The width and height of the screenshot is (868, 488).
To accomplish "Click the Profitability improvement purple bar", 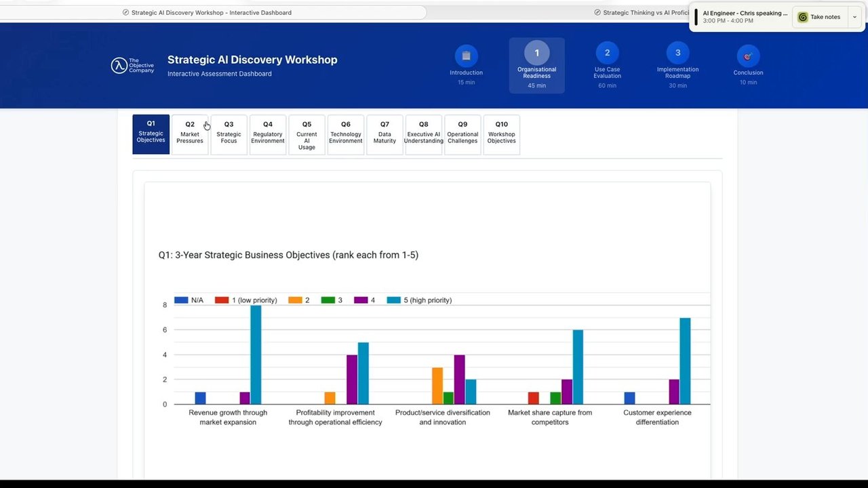I will (x=352, y=380).
